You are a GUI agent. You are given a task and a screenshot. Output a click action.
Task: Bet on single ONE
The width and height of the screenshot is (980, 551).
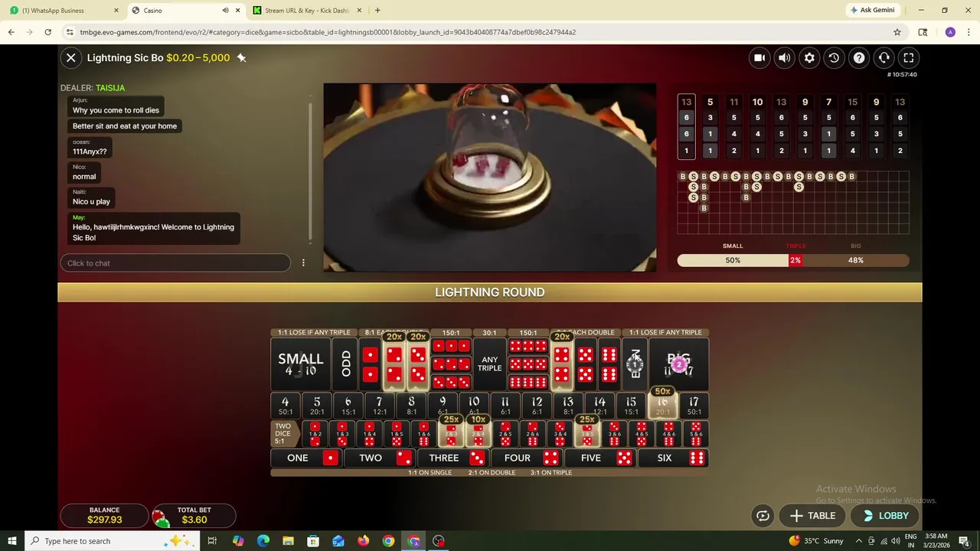point(306,458)
